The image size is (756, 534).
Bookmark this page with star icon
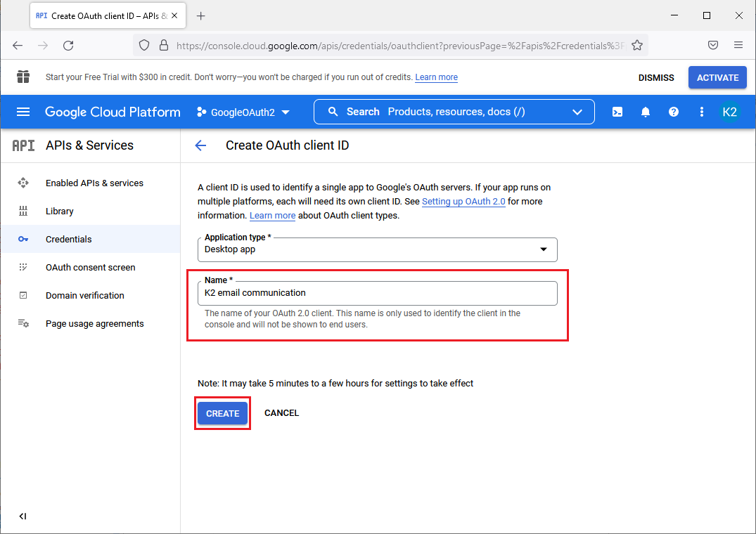pyautogui.click(x=637, y=45)
